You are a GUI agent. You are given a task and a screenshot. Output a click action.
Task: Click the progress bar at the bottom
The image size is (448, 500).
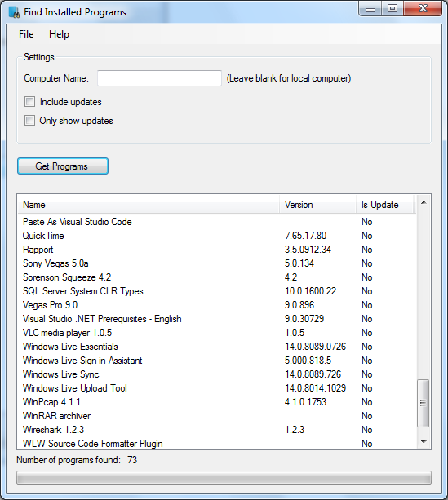[x=224, y=478]
